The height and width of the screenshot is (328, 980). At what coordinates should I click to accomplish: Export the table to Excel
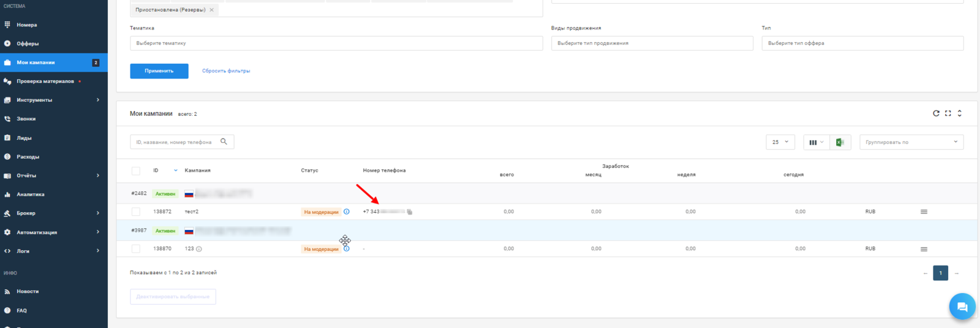click(x=840, y=142)
